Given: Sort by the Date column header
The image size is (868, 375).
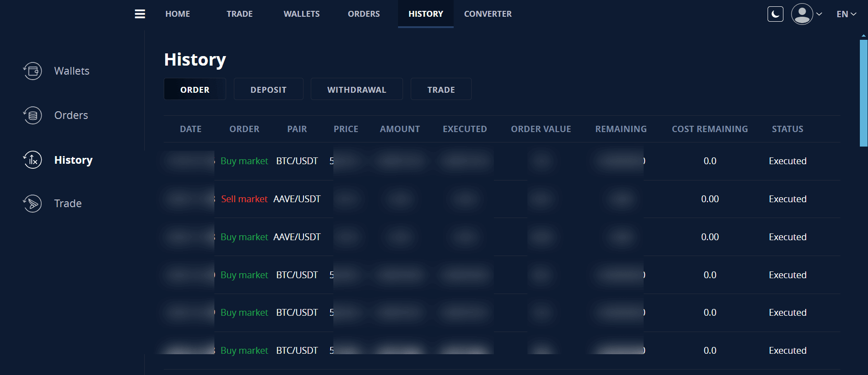Looking at the screenshot, I should [190, 129].
